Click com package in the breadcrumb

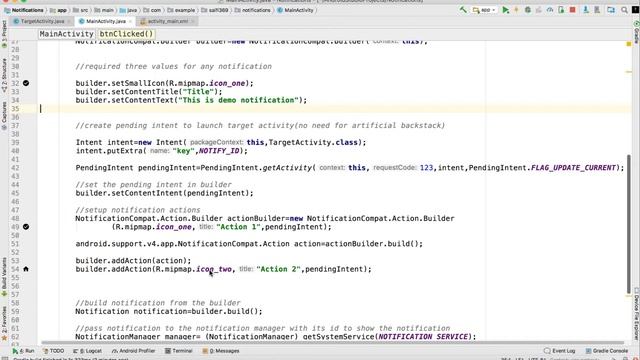(x=152, y=10)
